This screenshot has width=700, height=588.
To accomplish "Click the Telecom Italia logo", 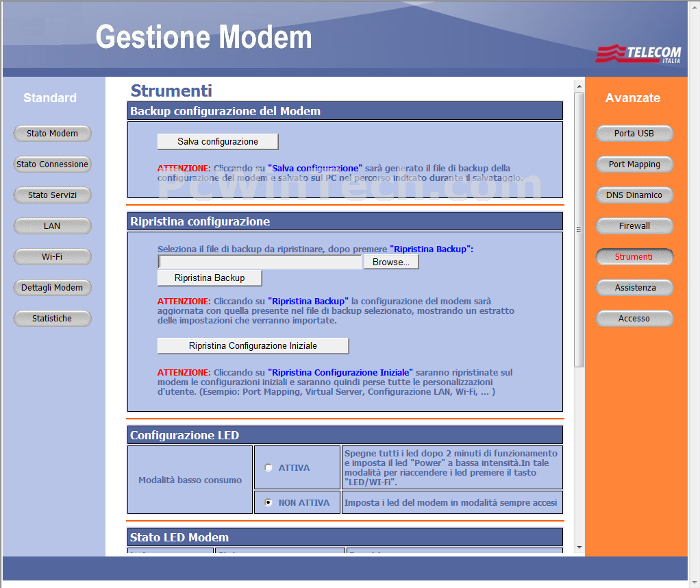I will tap(638, 54).
